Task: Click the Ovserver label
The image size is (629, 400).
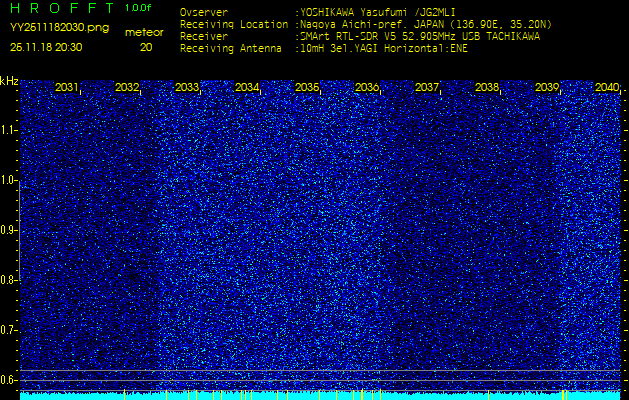Action: pyautogui.click(x=204, y=12)
